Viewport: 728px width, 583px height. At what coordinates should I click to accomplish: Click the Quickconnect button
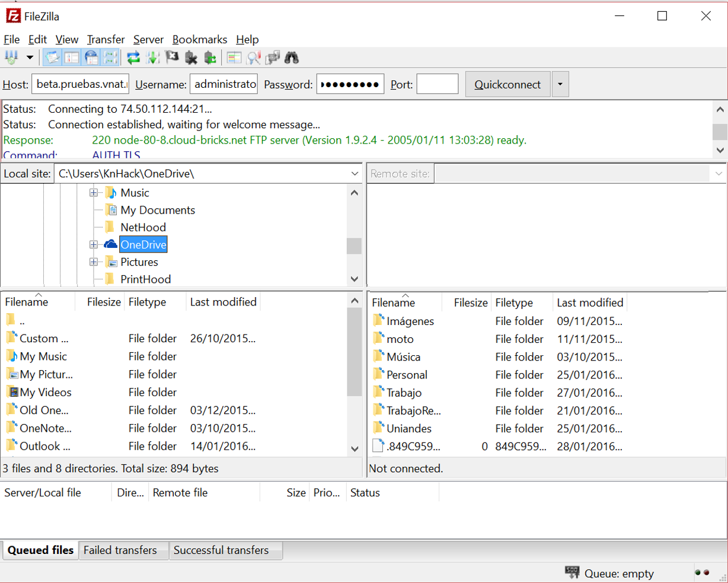(x=508, y=84)
